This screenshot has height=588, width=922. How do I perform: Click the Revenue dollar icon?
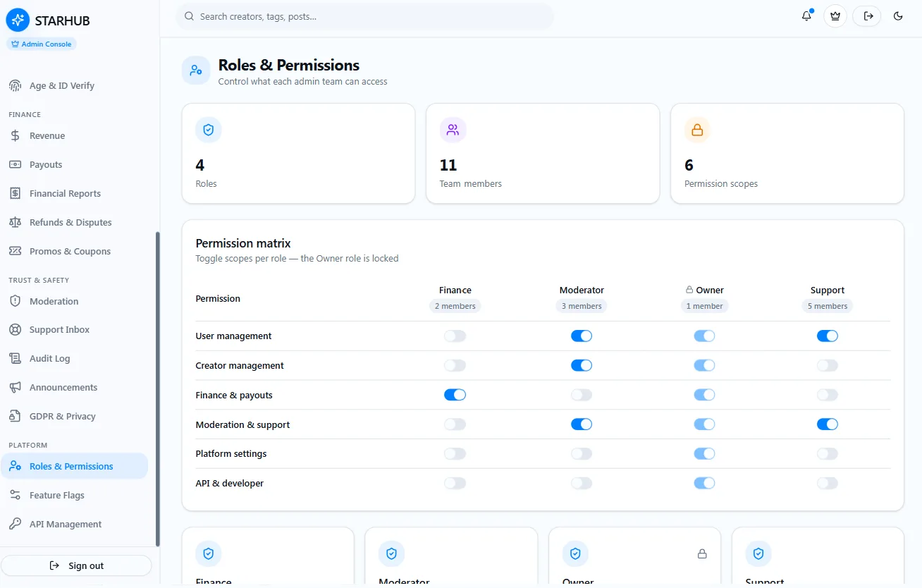15,135
